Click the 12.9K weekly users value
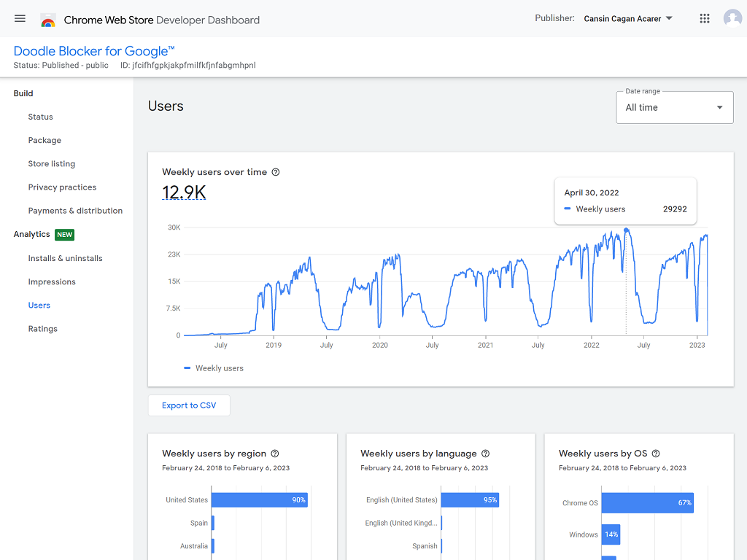This screenshot has height=560, width=747. 184,192
